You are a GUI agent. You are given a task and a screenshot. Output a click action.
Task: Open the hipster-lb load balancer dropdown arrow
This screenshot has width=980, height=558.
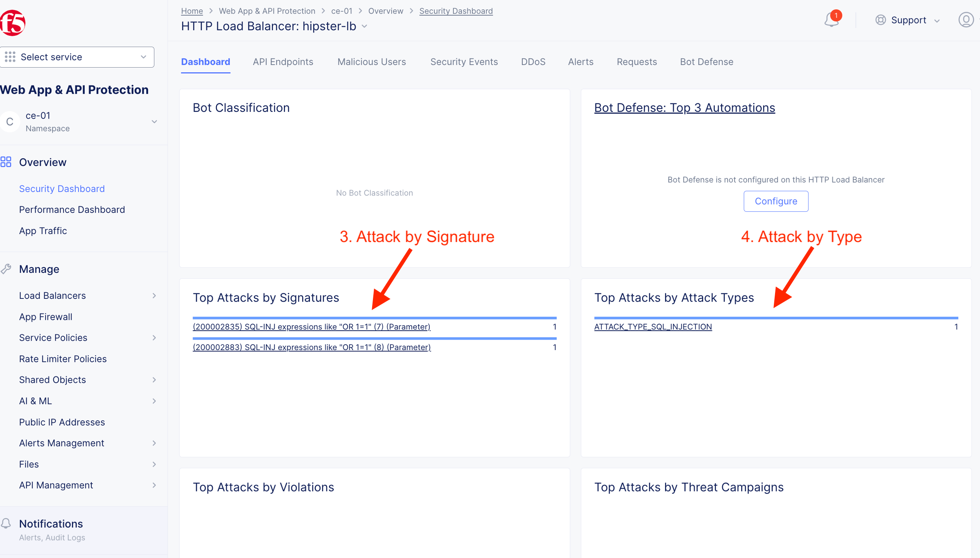coord(364,26)
